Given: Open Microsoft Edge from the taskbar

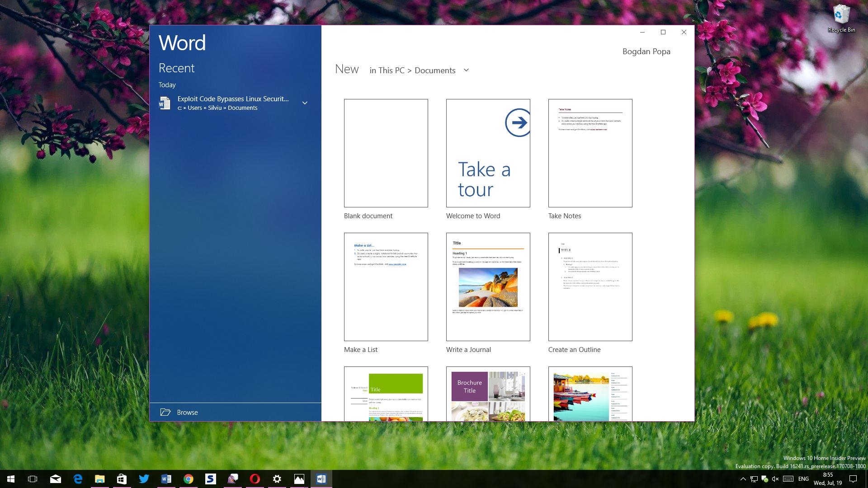Looking at the screenshot, I should (78, 479).
